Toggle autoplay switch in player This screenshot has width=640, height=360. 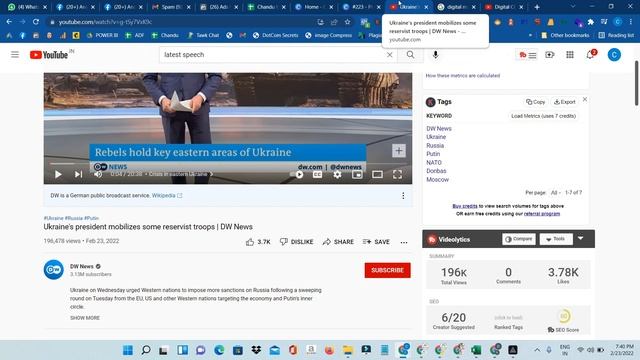click(x=298, y=174)
